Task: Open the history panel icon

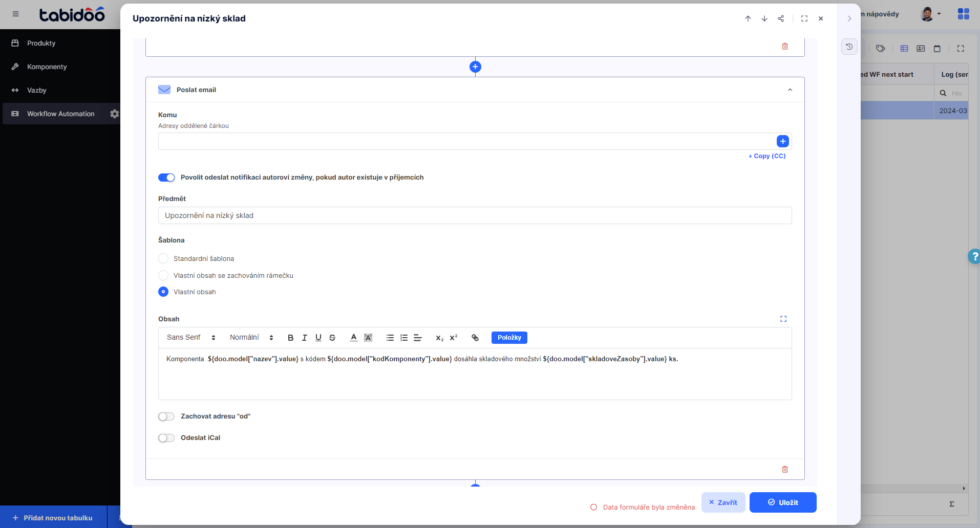Action: [x=849, y=47]
